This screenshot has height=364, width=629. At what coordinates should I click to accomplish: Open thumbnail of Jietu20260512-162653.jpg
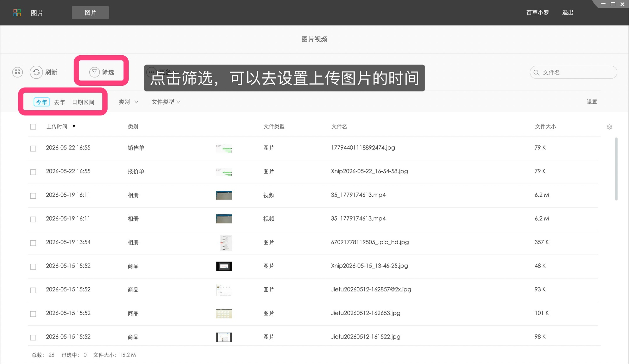tap(224, 313)
